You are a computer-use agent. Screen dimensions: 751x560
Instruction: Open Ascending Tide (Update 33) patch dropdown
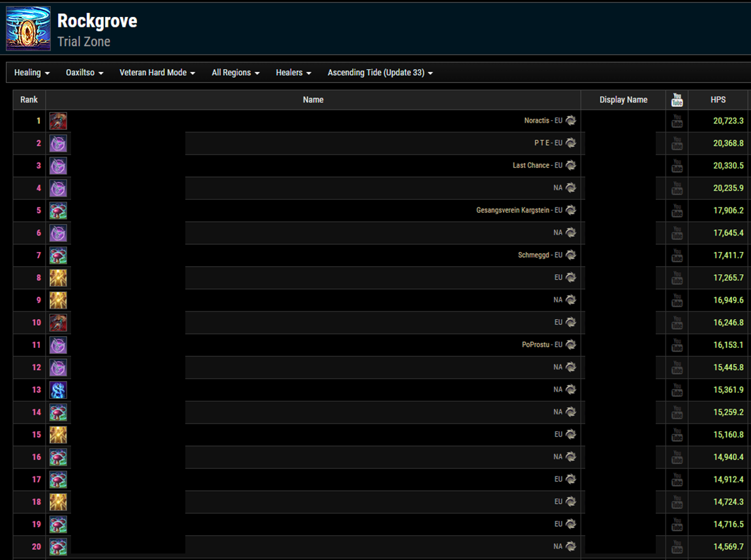coord(380,73)
